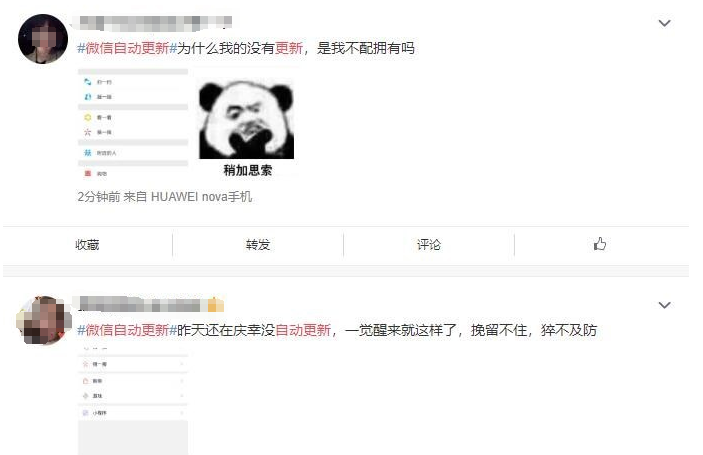Click the HUAWEI nova手机 source link
Screen dimensions: 703x455
pyautogui.click(x=201, y=197)
